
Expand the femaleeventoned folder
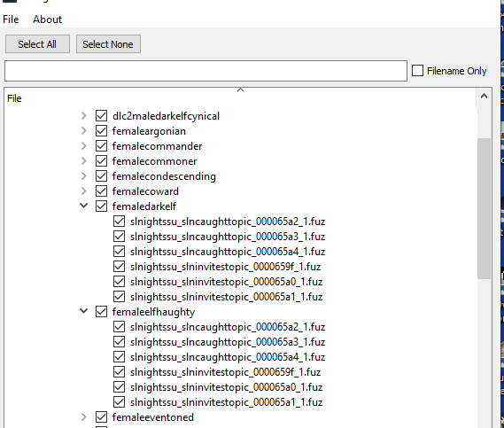pyautogui.click(x=84, y=417)
